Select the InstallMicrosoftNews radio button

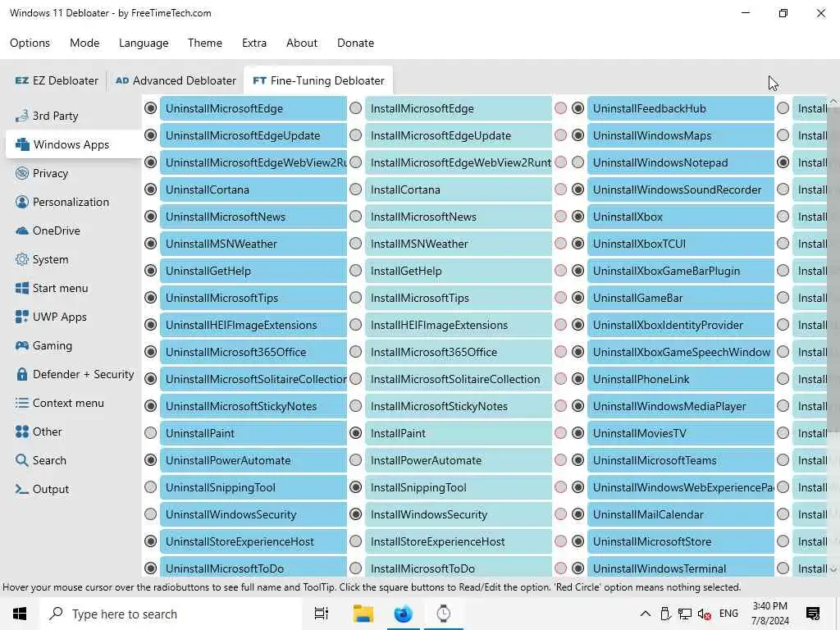tap(356, 217)
